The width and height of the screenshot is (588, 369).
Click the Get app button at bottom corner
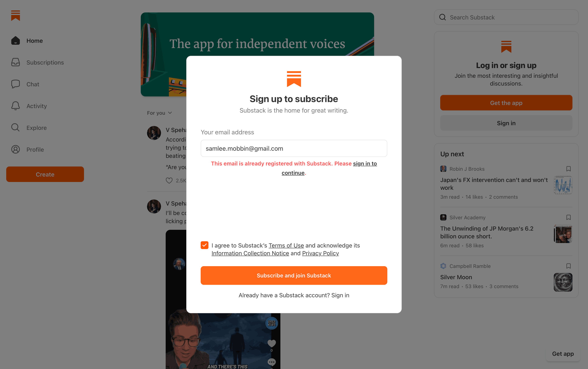[x=563, y=354]
